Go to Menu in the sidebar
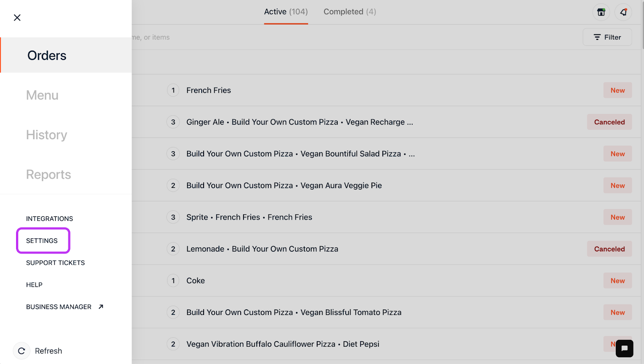 (42, 95)
